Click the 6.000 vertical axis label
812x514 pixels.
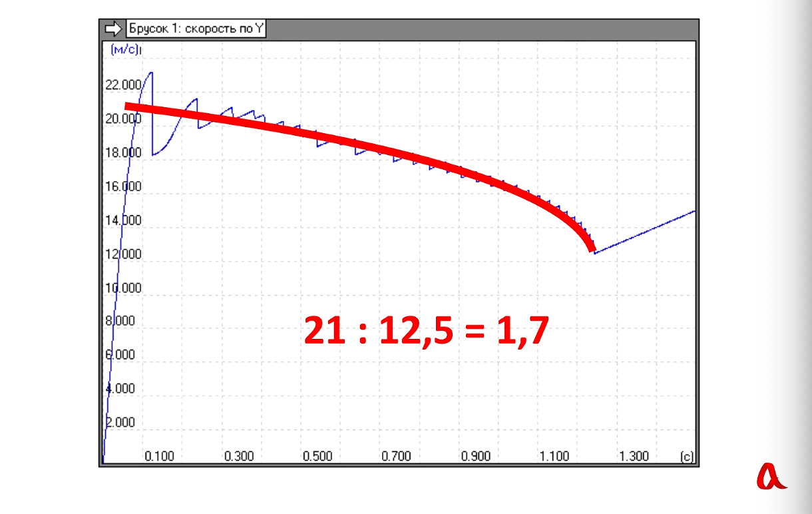point(120,355)
